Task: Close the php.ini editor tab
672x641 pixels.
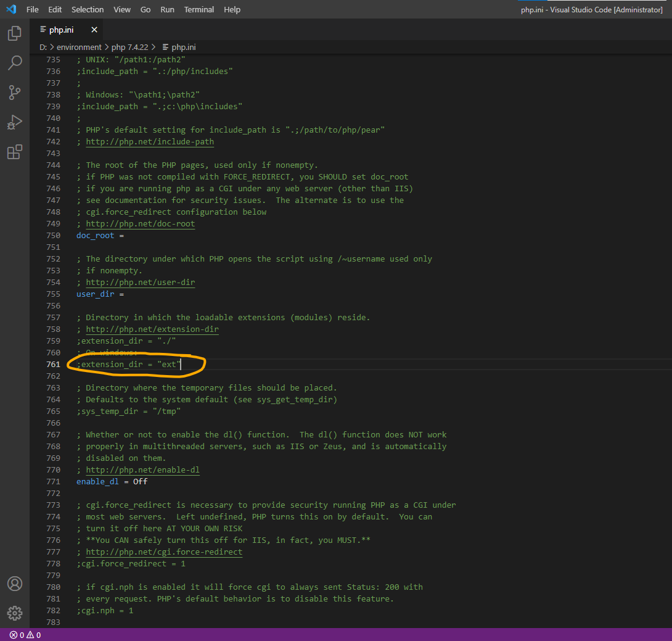Action: click(x=94, y=30)
